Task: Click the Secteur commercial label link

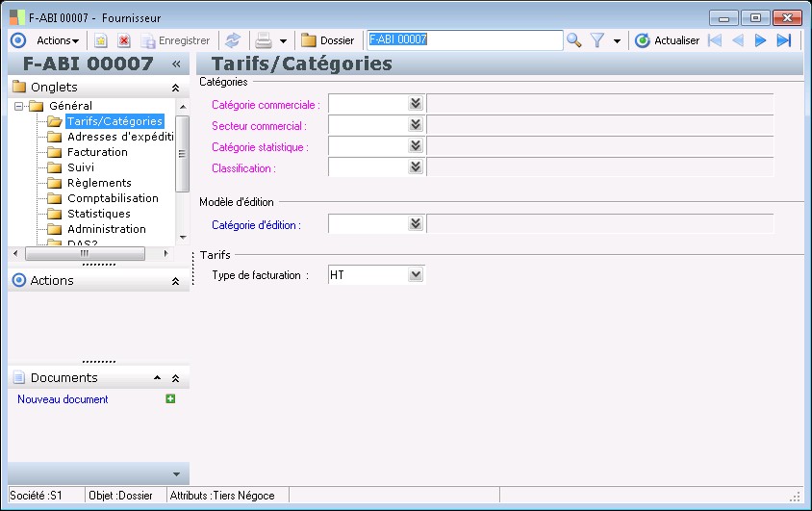Action: (259, 126)
